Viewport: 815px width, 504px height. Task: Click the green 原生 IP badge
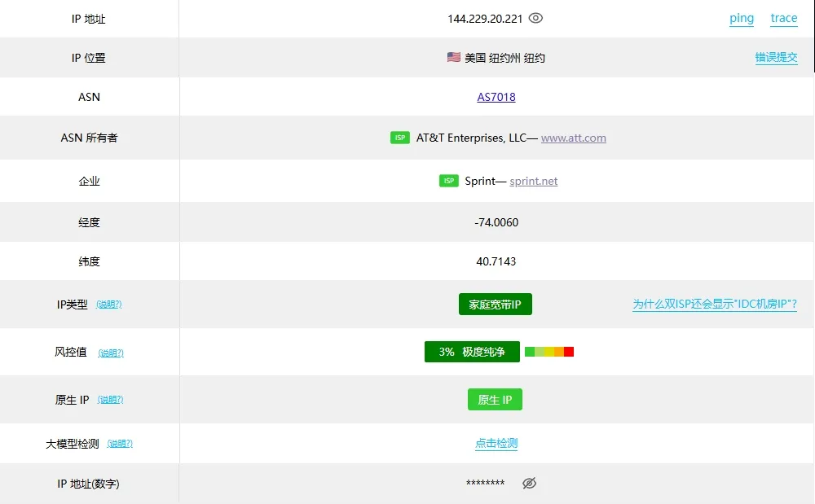[x=495, y=400]
